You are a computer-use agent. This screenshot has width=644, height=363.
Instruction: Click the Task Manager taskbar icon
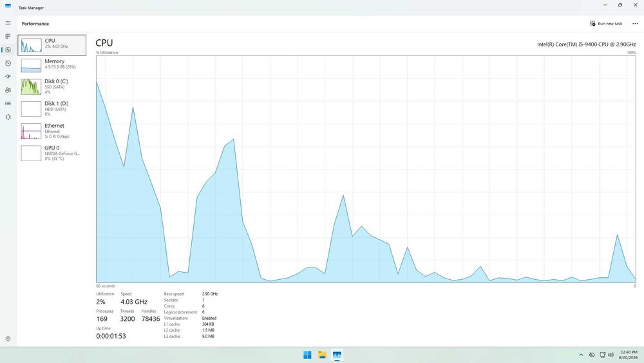[337, 355]
